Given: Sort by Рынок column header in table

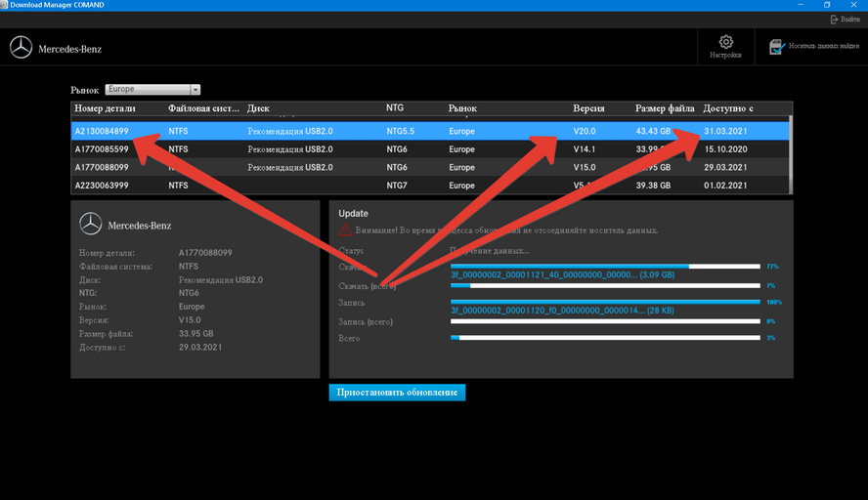Looking at the screenshot, I should (462, 108).
